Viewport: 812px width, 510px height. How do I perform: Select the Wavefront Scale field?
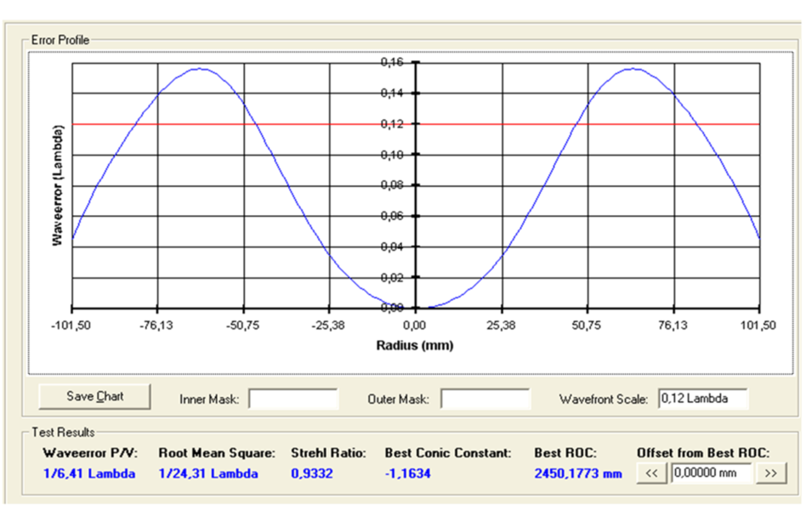click(x=702, y=399)
